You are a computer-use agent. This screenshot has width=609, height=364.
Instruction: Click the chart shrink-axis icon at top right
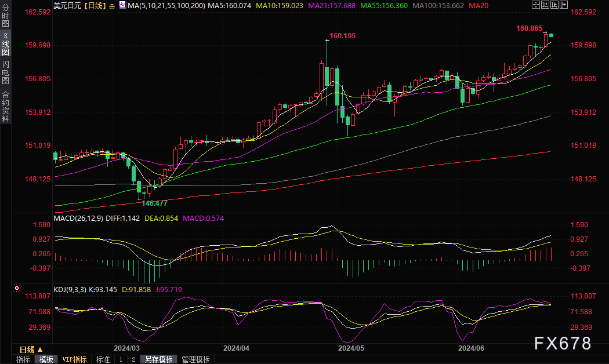click(x=545, y=5)
